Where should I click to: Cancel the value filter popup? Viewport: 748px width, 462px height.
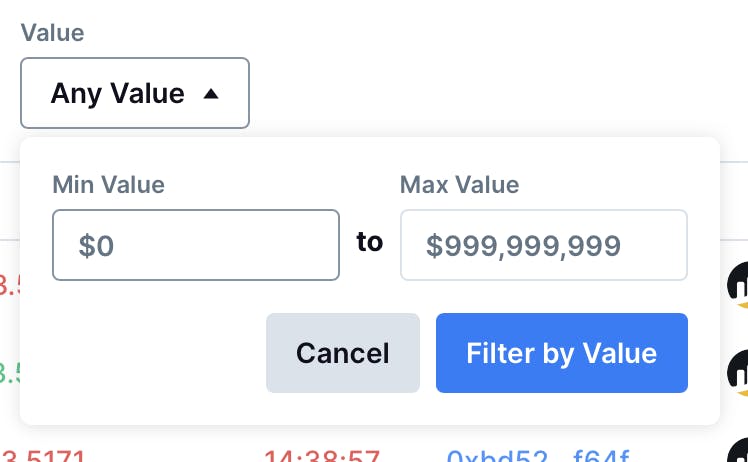click(343, 353)
